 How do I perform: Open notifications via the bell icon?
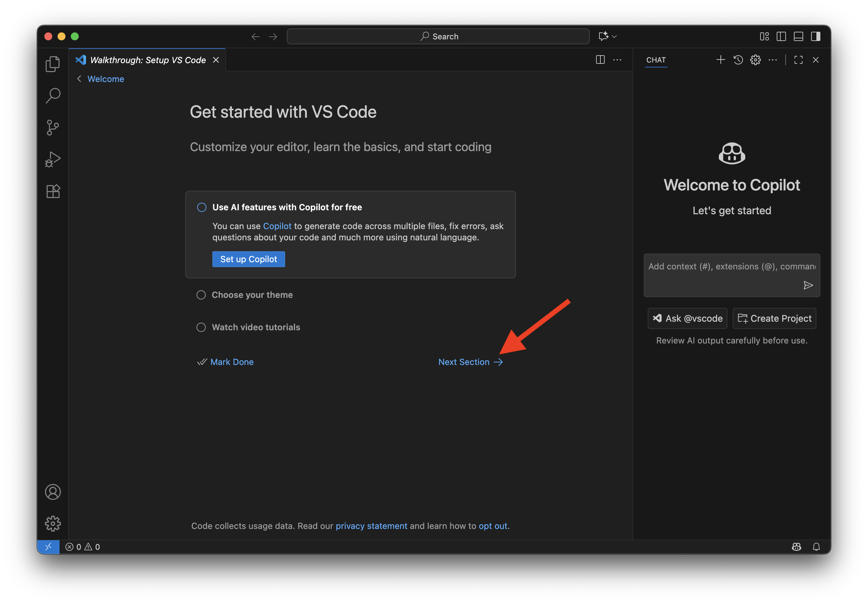[816, 547]
